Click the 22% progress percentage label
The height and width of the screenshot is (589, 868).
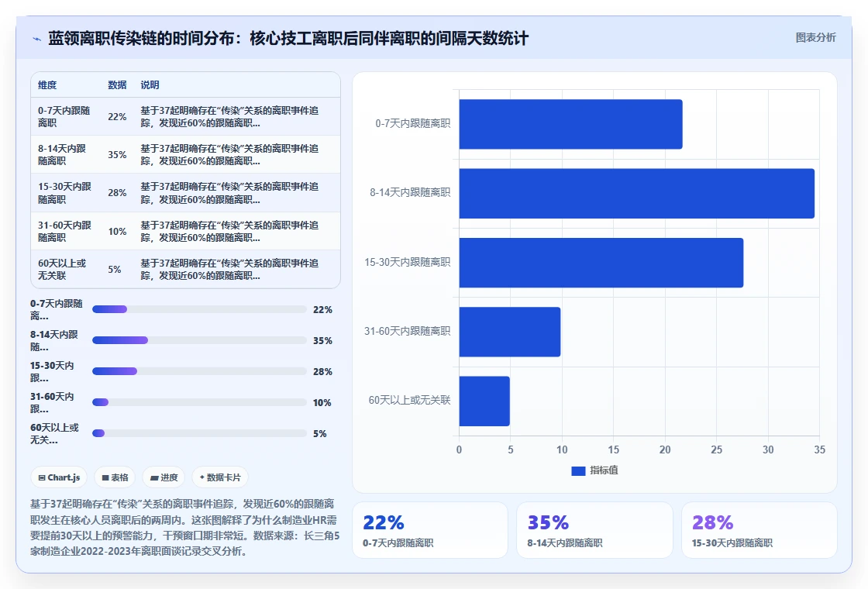point(322,310)
